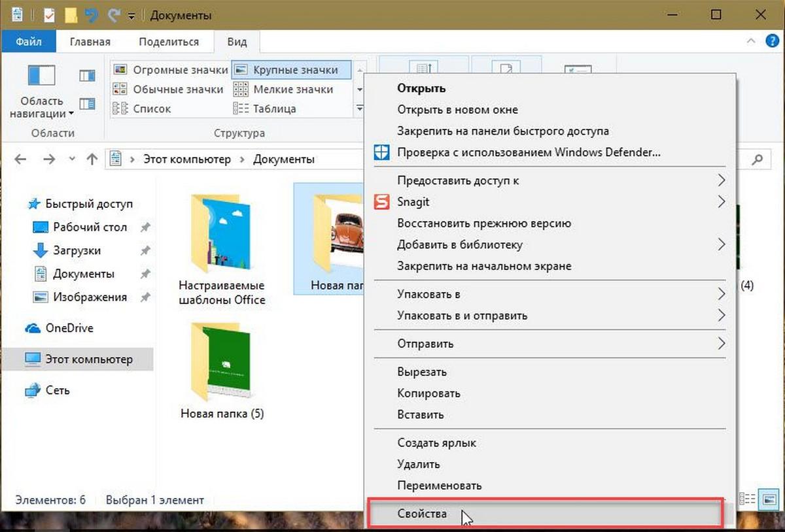Click the Redo arrow in the title bar
This screenshot has height=532, width=785.
click(114, 15)
